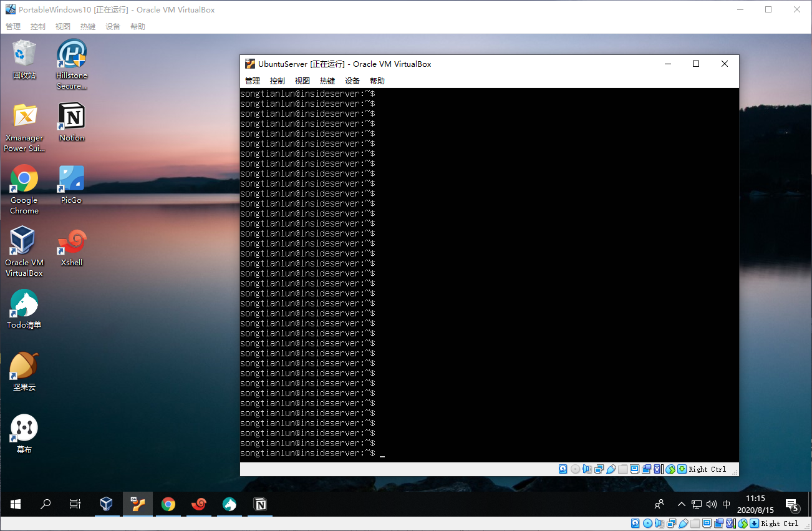Screen dimensions: 812x531
Task: Maximize the UbuntuServer VM window
Action: pos(696,64)
